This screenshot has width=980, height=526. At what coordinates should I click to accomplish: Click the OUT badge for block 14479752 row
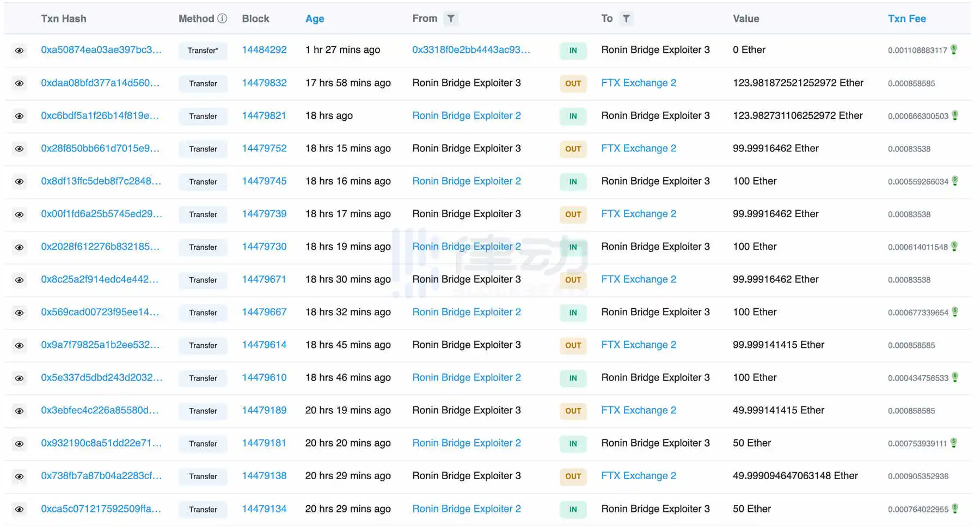tap(573, 149)
